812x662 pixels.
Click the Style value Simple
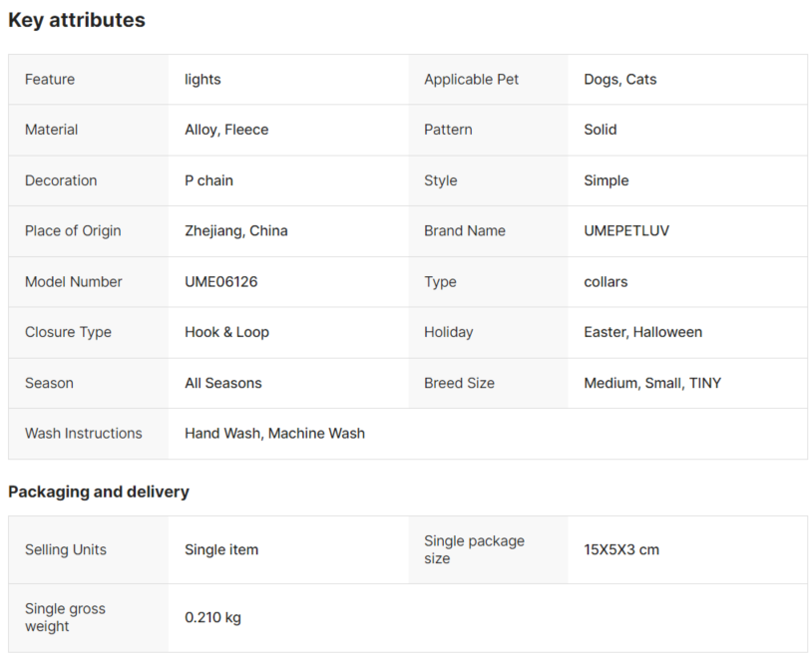pos(606,180)
